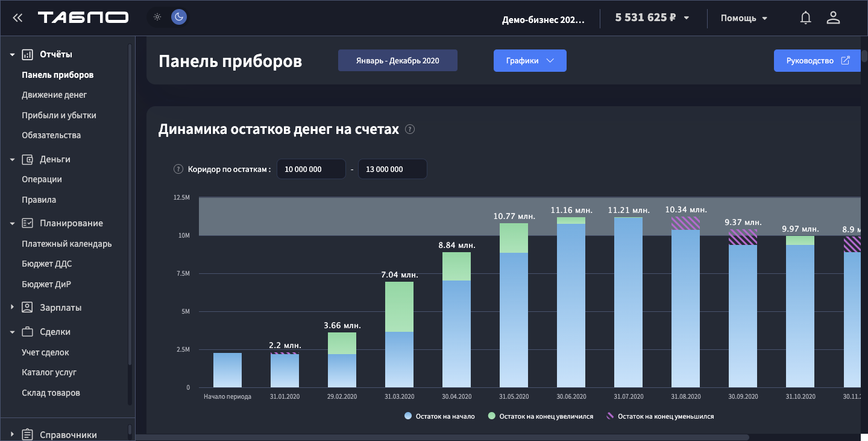
Task: Click the Зарплаты person icon
Action: (27, 308)
